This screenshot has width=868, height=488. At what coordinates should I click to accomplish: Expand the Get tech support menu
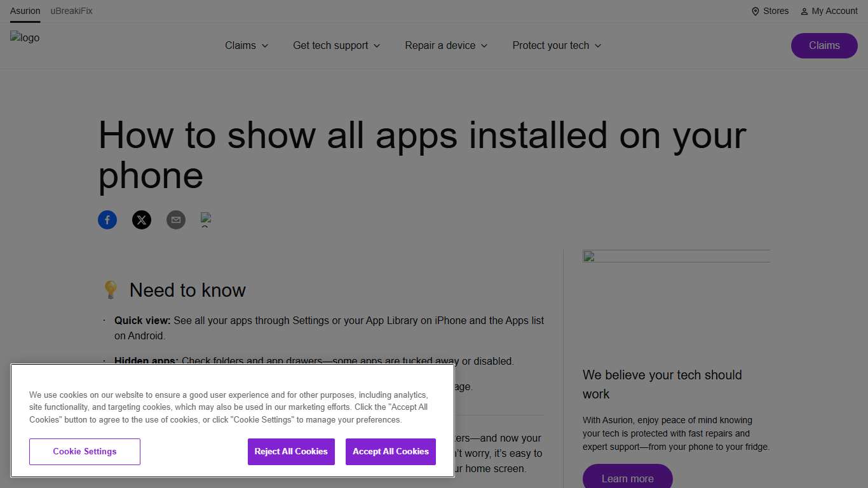(336, 45)
